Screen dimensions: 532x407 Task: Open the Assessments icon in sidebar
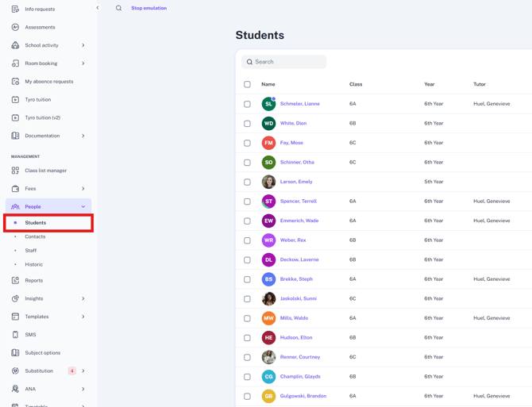click(15, 27)
